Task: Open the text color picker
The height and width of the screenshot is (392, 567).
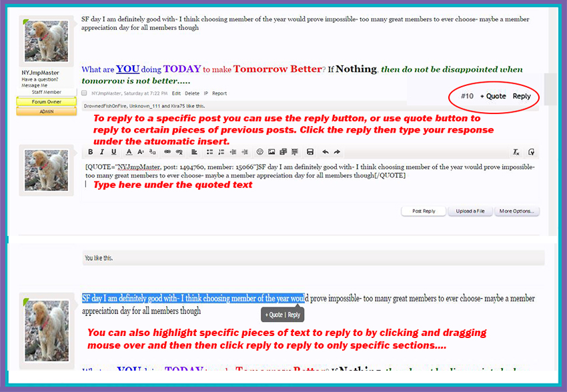Action: pyautogui.click(x=129, y=152)
